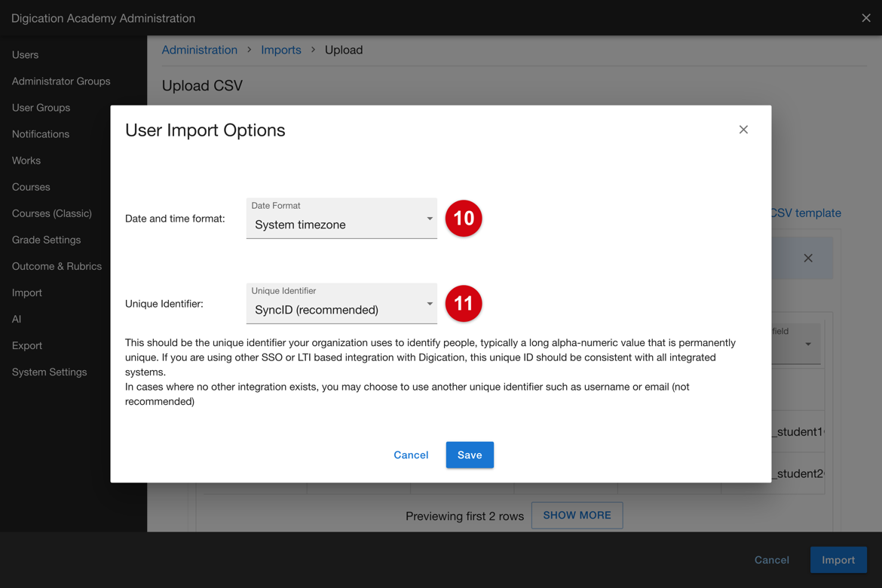Click the 'User Import Options' title
This screenshot has height=588, width=882.
tap(205, 130)
